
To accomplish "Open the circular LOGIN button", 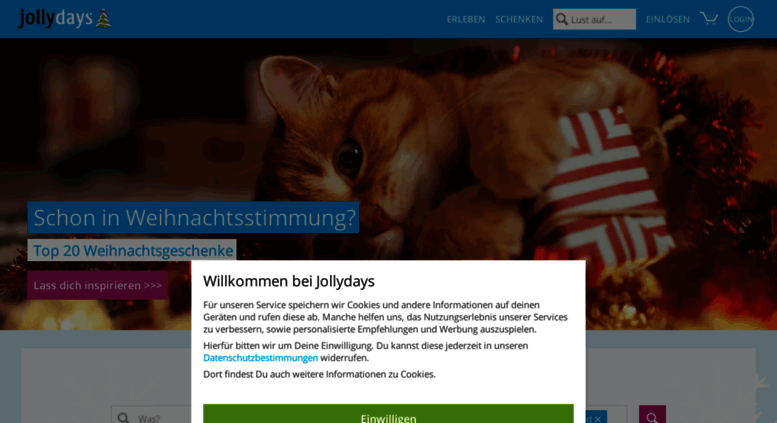I will 740,19.
